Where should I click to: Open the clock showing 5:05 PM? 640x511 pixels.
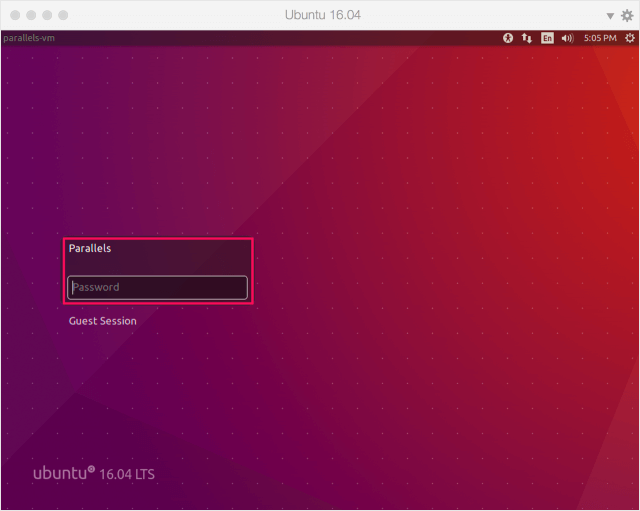(x=600, y=38)
